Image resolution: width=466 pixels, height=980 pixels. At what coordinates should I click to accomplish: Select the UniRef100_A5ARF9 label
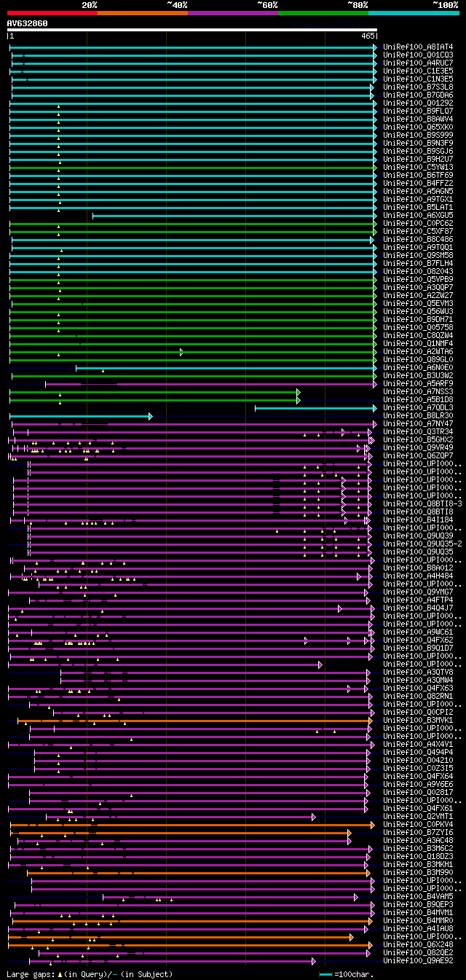pyautogui.click(x=418, y=383)
